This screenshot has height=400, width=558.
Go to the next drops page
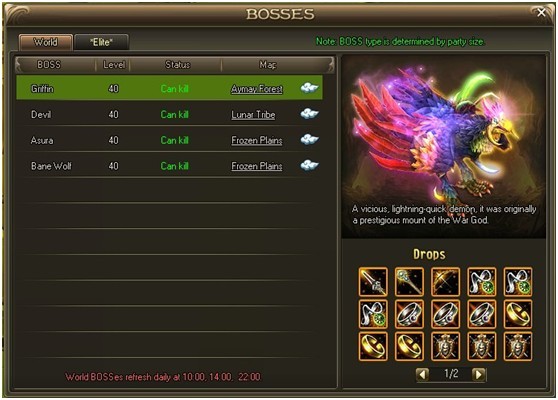(x=479, y=374)
